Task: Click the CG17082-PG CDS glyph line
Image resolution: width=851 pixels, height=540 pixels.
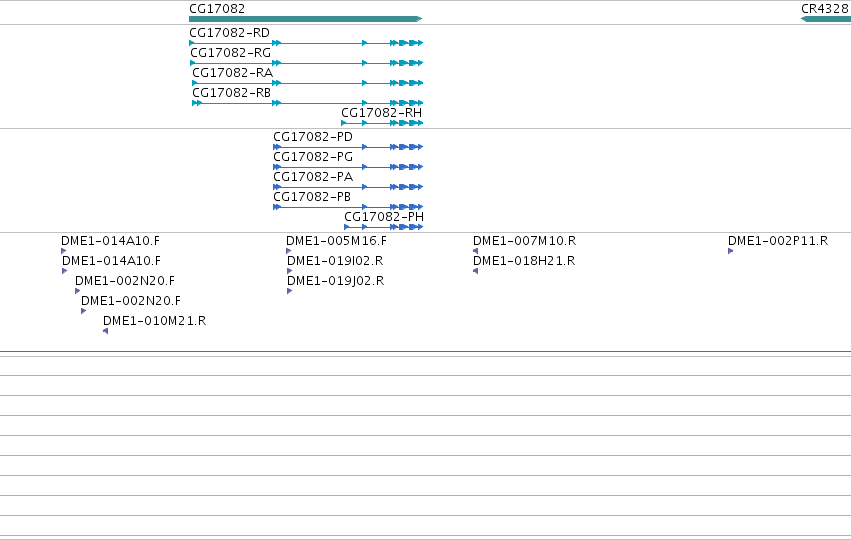Action: point(348,167)
